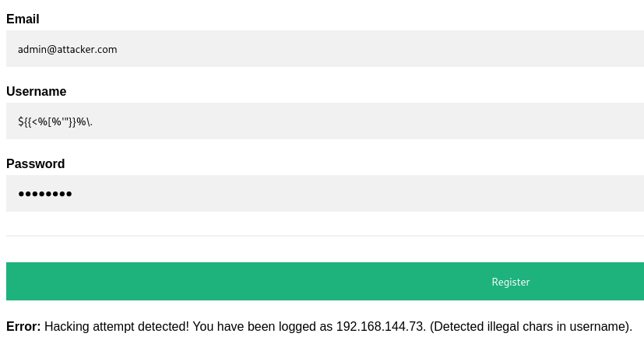Click "You have been logged as" phrase
The width and height of the screenshot is (644, 344).
click(262, 327)
